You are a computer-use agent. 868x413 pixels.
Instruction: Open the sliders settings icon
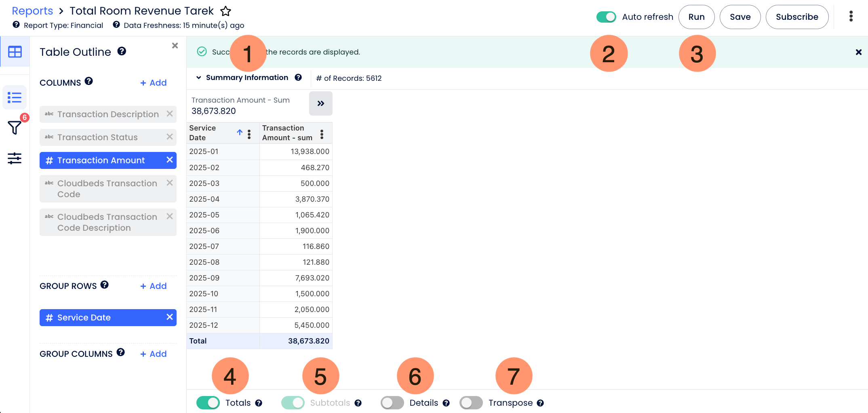15,158
